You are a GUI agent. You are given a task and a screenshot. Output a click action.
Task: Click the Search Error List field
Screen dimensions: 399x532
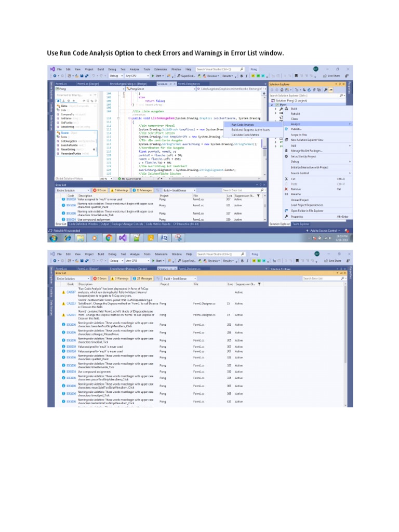pyautogui.click(x=243, y=191)
